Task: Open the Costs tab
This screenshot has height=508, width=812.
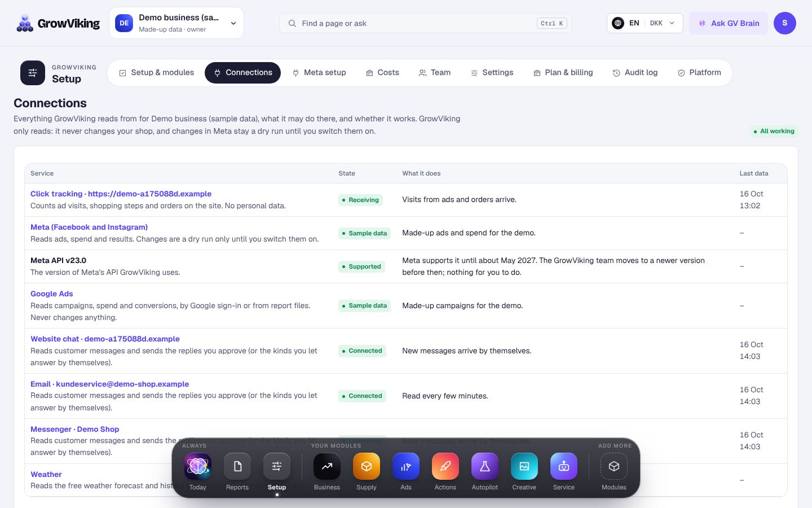Action: pos(383,73)
